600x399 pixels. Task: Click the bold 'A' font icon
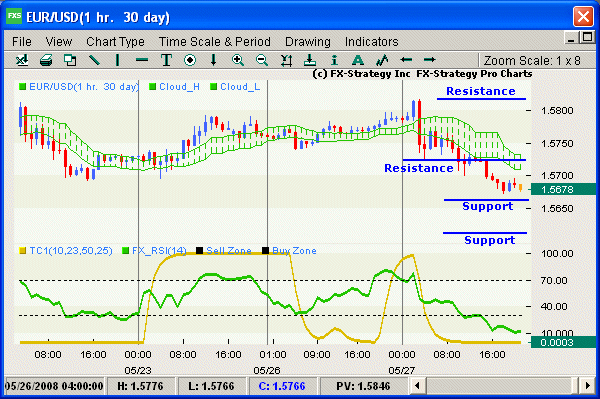coord(358,60)
